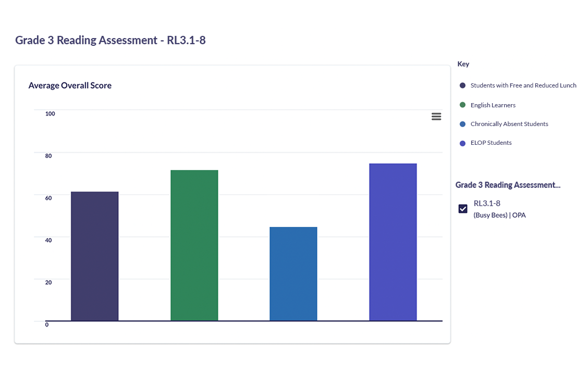Click the ELOP Students legend dot
588x375 pixels.
tap(462, 143)
